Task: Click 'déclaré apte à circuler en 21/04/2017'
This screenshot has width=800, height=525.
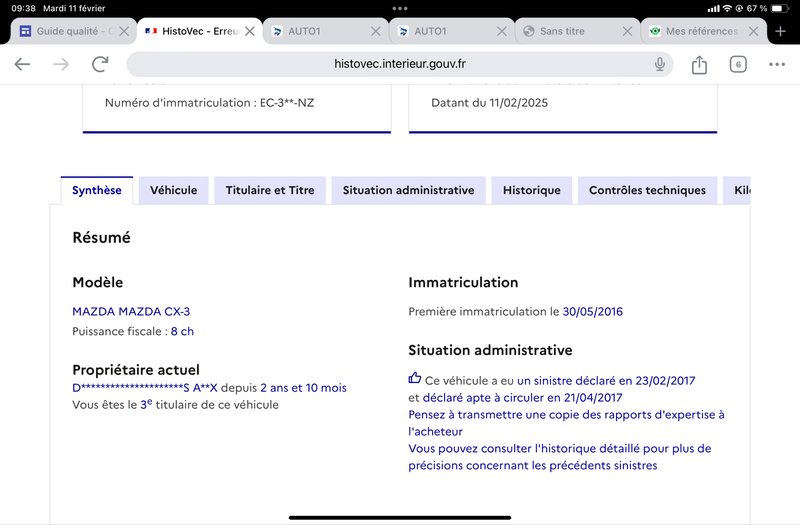Action: pyautogui.click(x=522, y=397)
